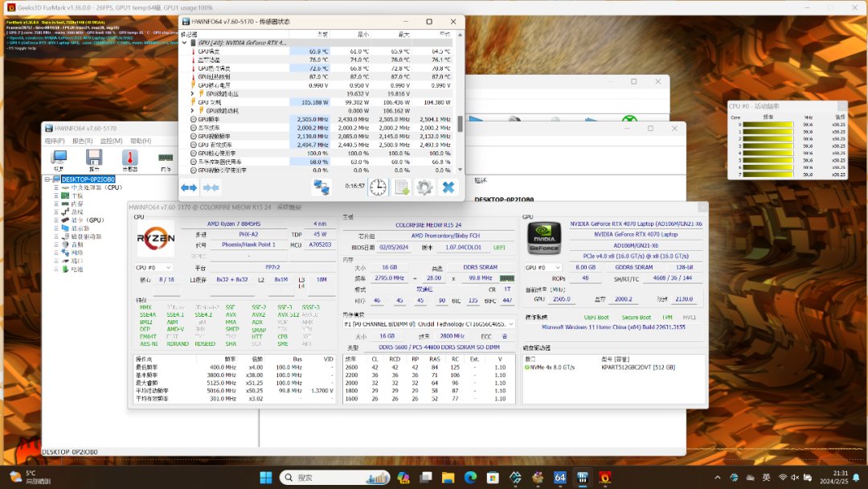
Task: Collapse the GPU NVIDIA GeForce RTX sensor group
Action: 182,42
